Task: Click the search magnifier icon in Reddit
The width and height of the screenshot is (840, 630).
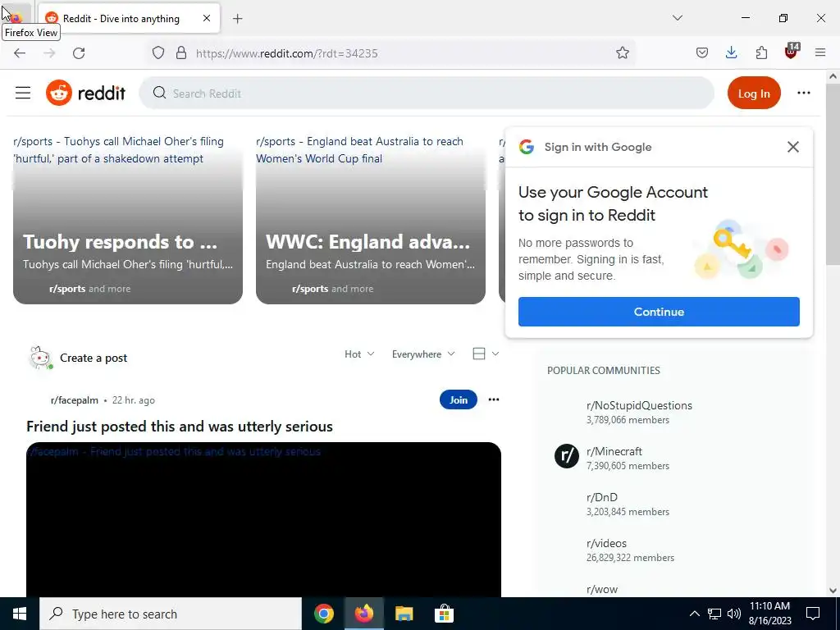Action: [159, 94]
